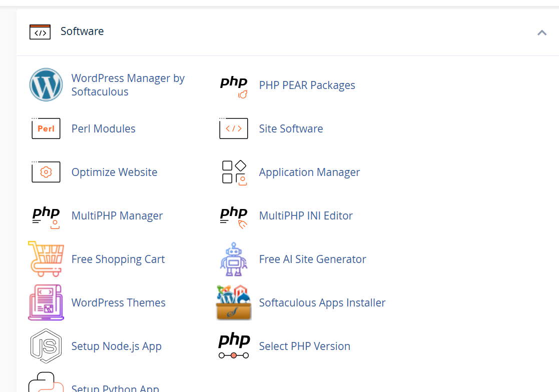Viewport: 559px width, 392px height.
Task: Open the Select PHP Version link
Action: pos(304,346)
